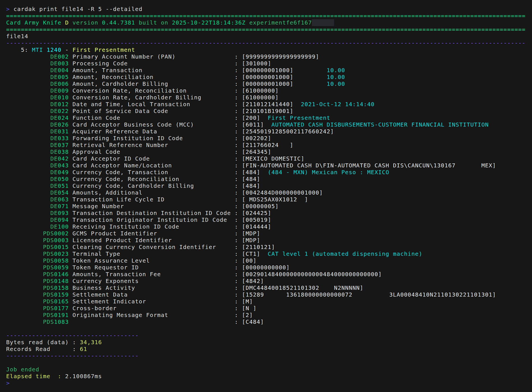Select the Elapsed time value
The width and height of the screenshot is (532, 392).
pyautogui.click(x=83, y=376)
